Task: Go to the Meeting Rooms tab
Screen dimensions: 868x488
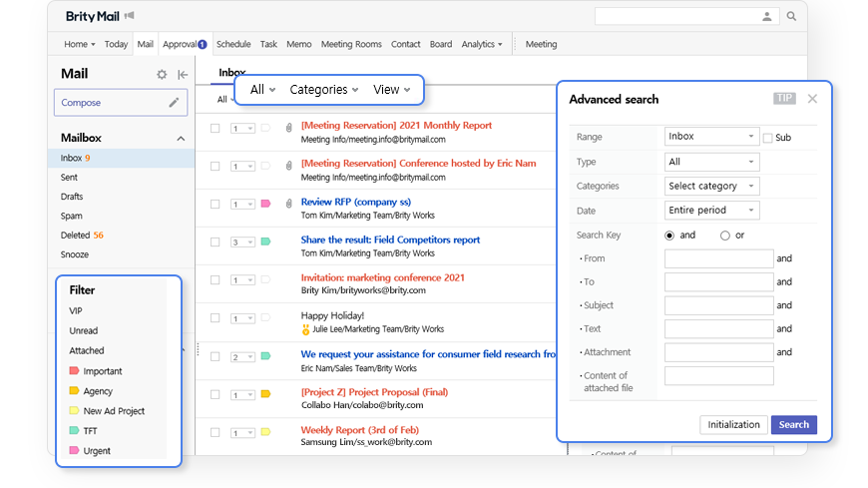Action: point(351,44)
